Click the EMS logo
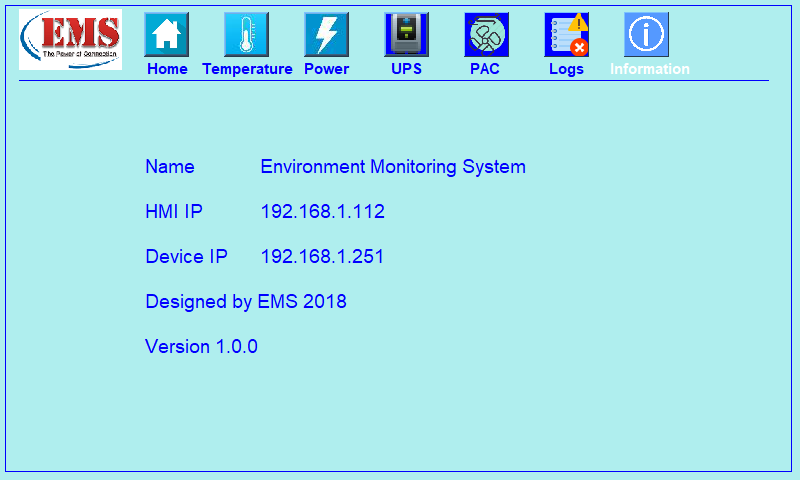Image resolution: width=800 pixels, height=480 pixels. [70, 39]
